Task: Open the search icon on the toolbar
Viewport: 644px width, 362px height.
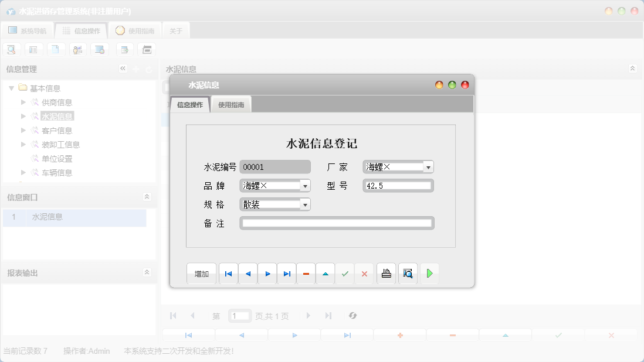Action: 11,49
